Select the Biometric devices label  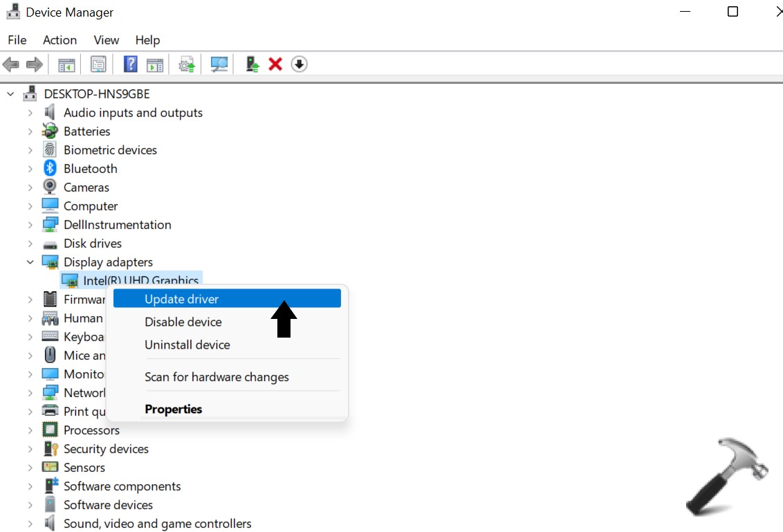pyautogui.click(x=111, y=150)
